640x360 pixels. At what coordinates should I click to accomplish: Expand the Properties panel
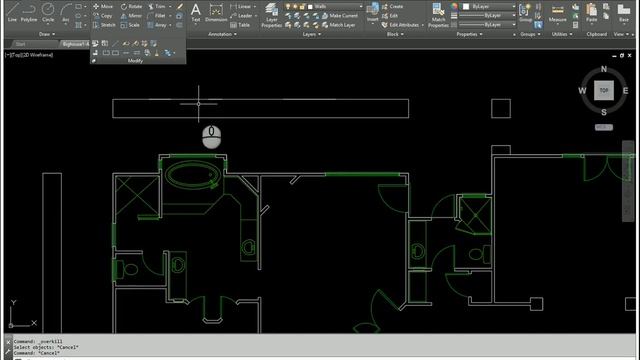(469, 34)
